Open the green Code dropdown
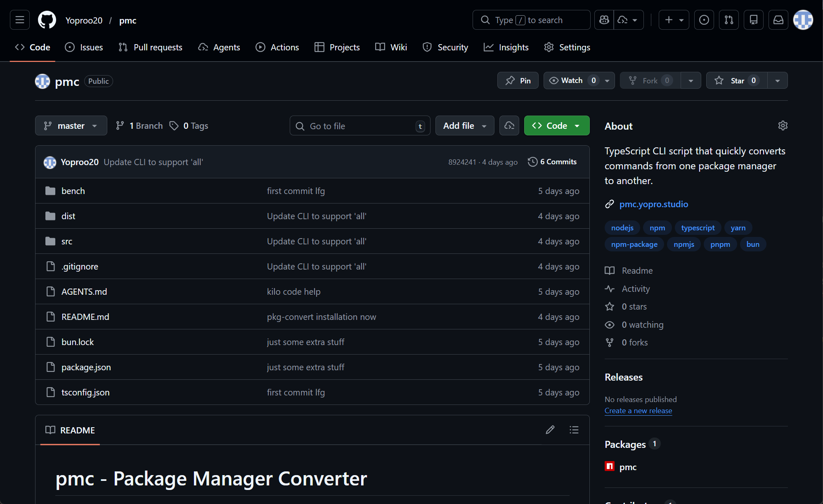The height and width of the screenshot is (504, 823). click(x=556, y=125)
